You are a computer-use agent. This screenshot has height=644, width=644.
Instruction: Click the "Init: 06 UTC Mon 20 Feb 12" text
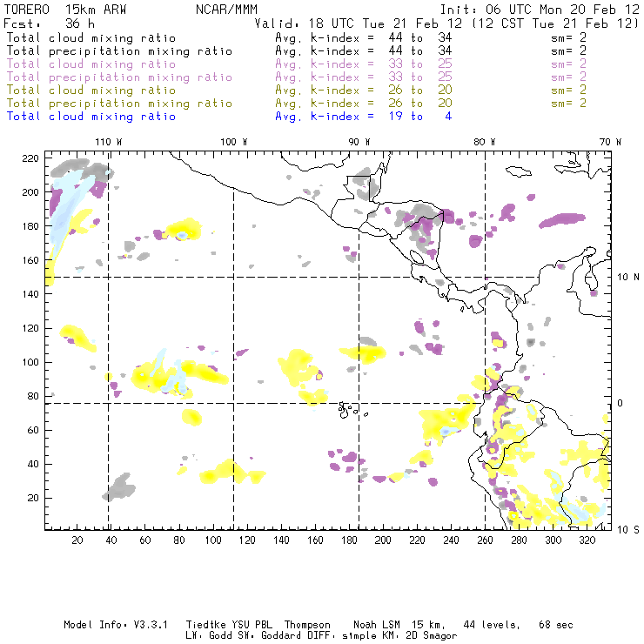point(540,10)
